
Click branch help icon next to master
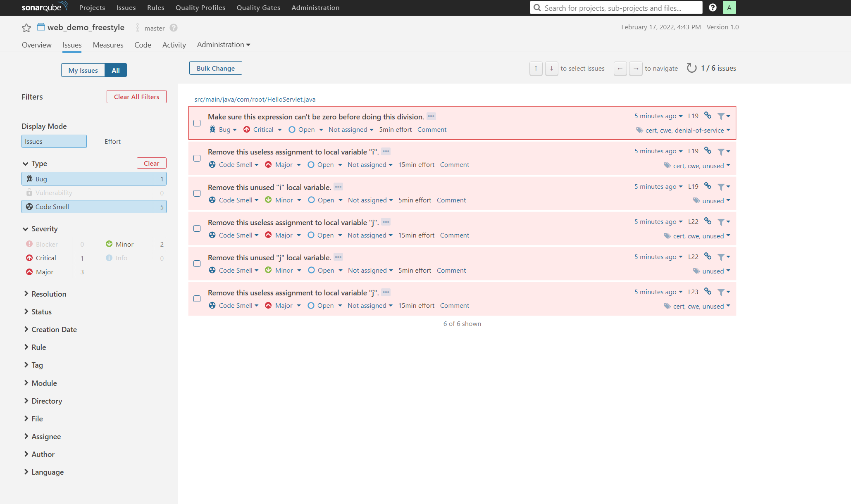pyautogui.click(x=174, y=28)
